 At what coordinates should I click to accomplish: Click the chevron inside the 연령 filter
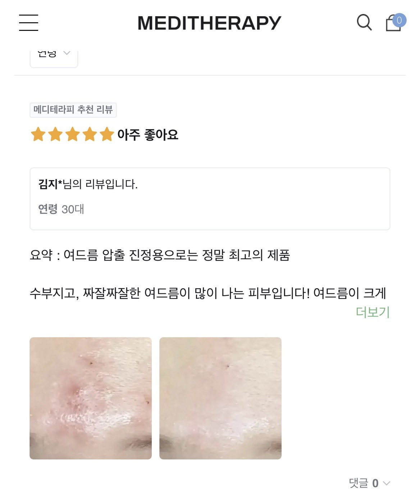[67, 53]
